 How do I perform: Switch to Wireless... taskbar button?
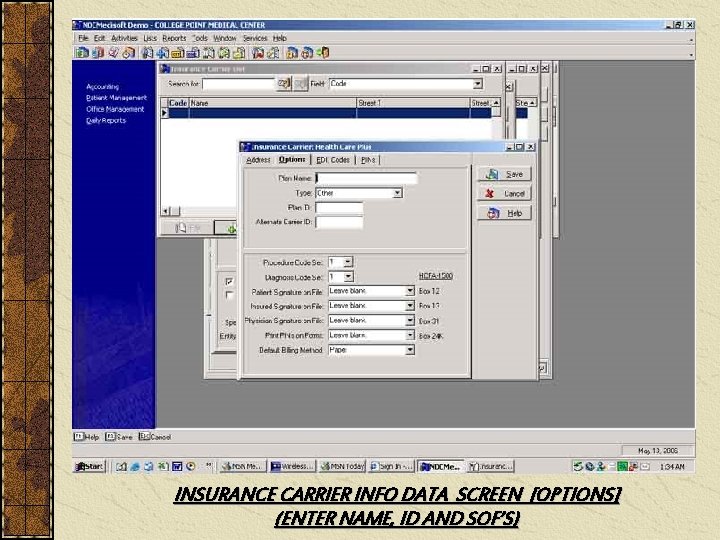click(292, 467)
